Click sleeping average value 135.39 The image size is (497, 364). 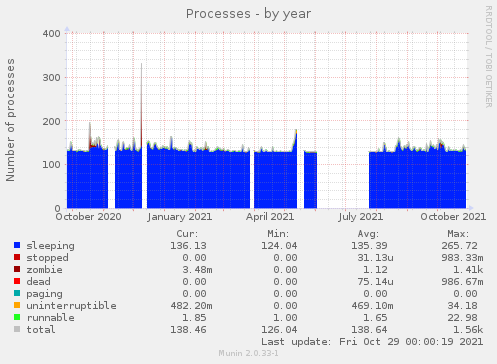(369, 246)
